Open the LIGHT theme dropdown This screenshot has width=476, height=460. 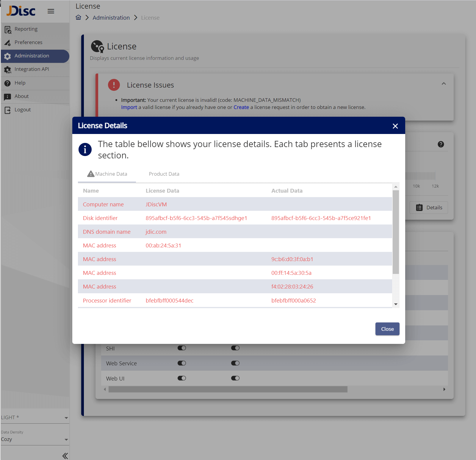35,417
